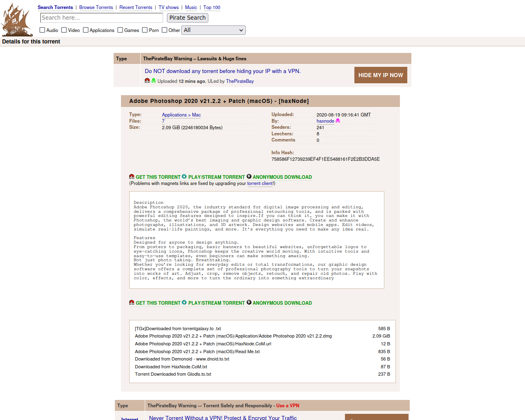Click GET THIS TORRENT below the Description box
This screenshot has width=525, height=420.
tap(158, 303)
